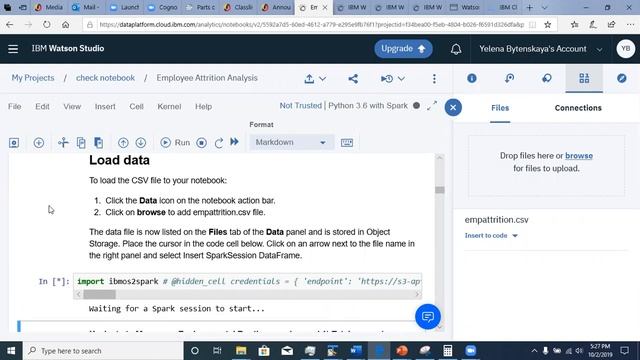Select the Data (find and add data) icon
Screen dimensions: 640x360
(584, 78)
